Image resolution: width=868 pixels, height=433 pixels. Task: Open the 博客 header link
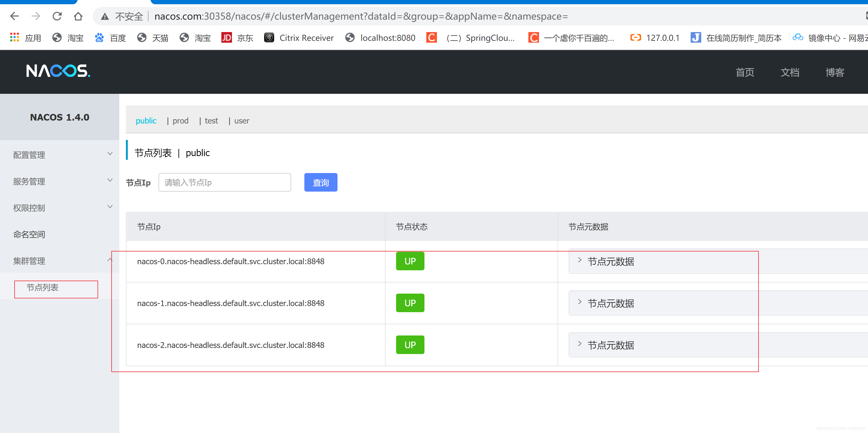[835, 72]
